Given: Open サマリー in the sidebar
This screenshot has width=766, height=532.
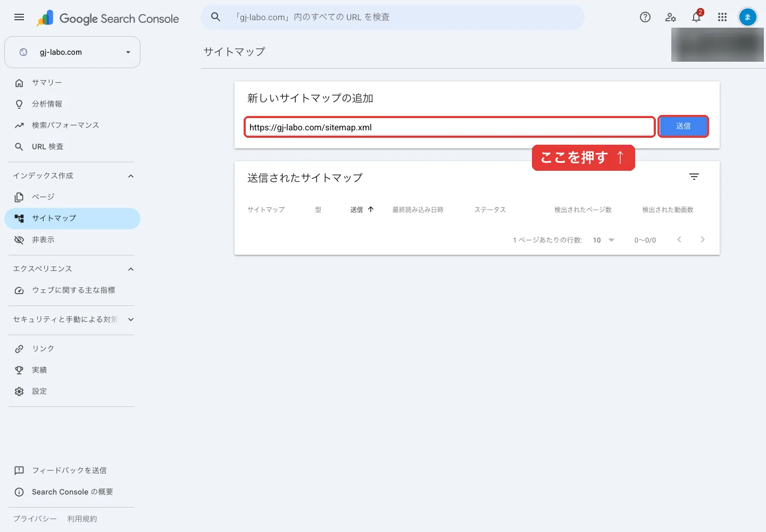Looking at the screenshot, I should click(x=72, y=82).
